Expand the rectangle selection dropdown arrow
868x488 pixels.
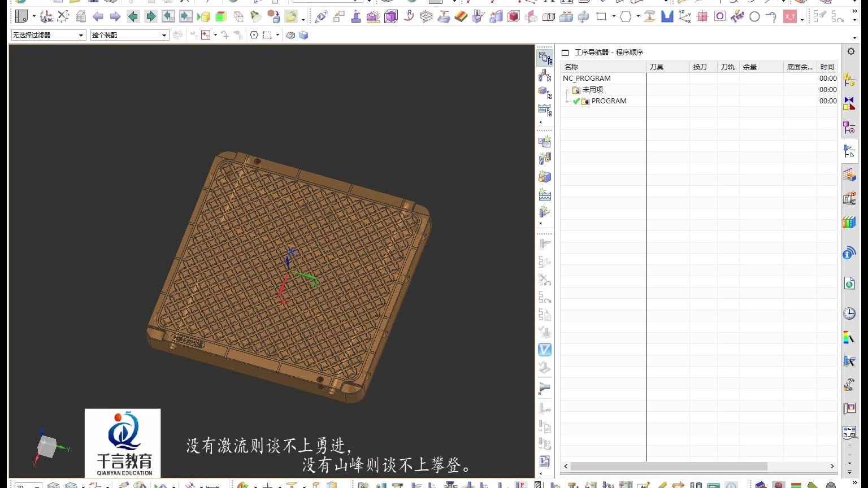point(277,35)
